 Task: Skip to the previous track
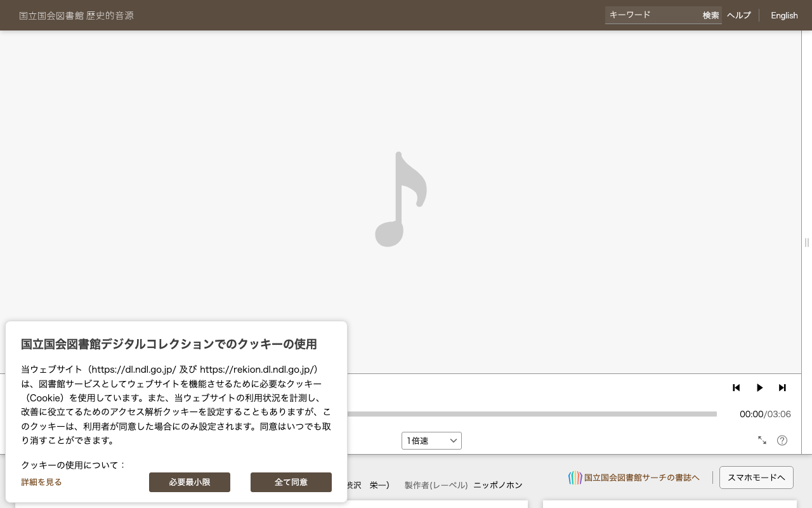736,387
